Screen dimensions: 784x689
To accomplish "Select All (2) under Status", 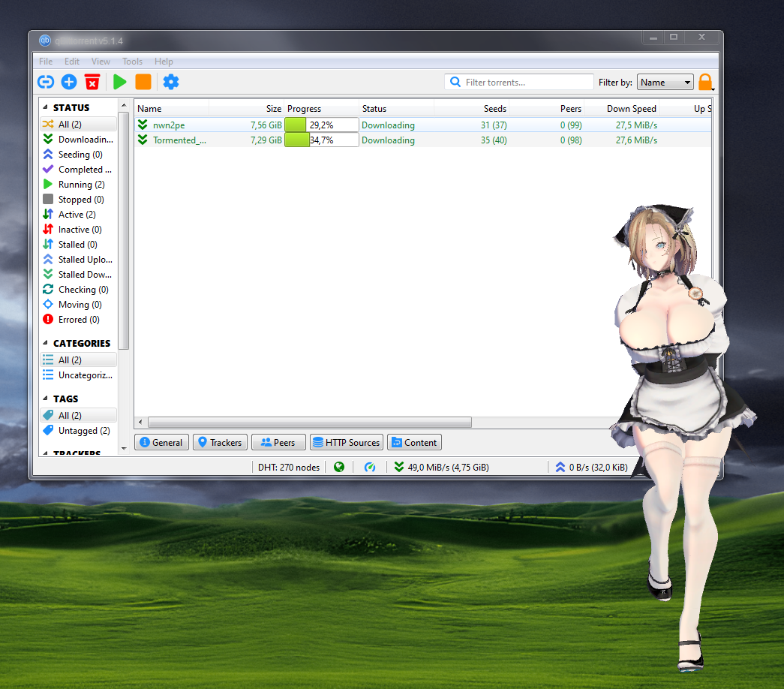I will (79, 124).
